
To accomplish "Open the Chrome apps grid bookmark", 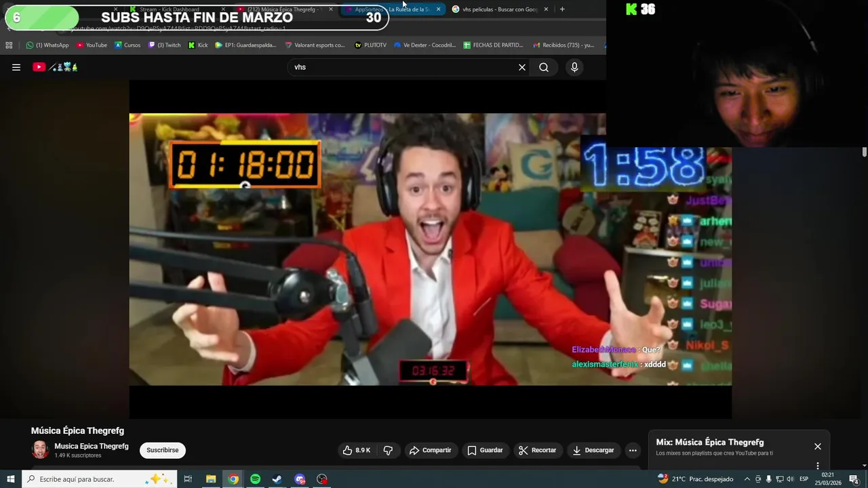I will click(9, 45).
